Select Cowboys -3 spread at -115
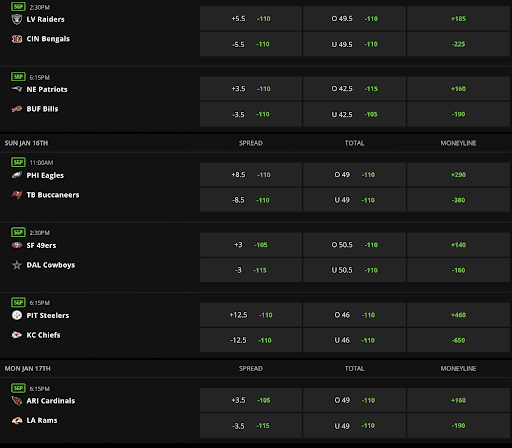This screenshot has height=448, width=512. [x=251, y=270]
